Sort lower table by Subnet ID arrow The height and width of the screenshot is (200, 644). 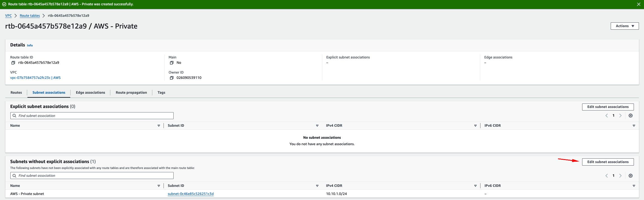point(317,186)
